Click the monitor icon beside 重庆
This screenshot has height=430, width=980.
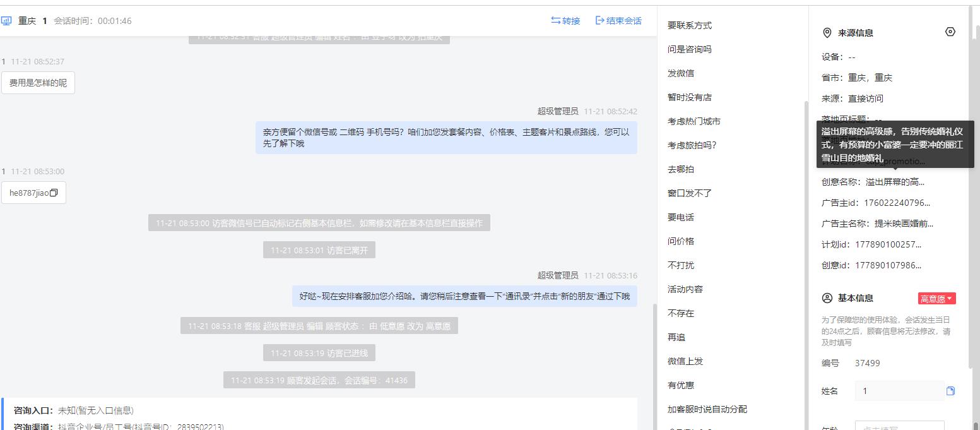click(6, 21)
